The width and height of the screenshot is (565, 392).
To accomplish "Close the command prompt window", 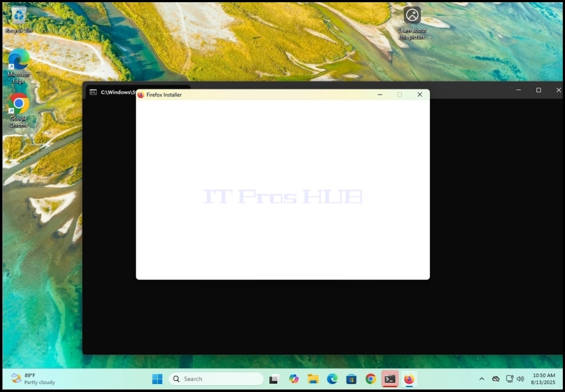I will [x=558, y=90].
